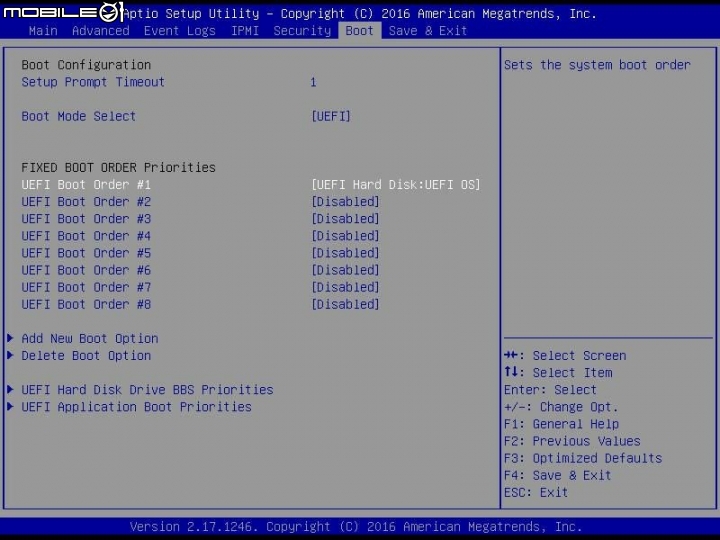Screen dimensions: 720x540
Task: Click the Setup Prompt Timeout value 1
Action: pos(313,83)
